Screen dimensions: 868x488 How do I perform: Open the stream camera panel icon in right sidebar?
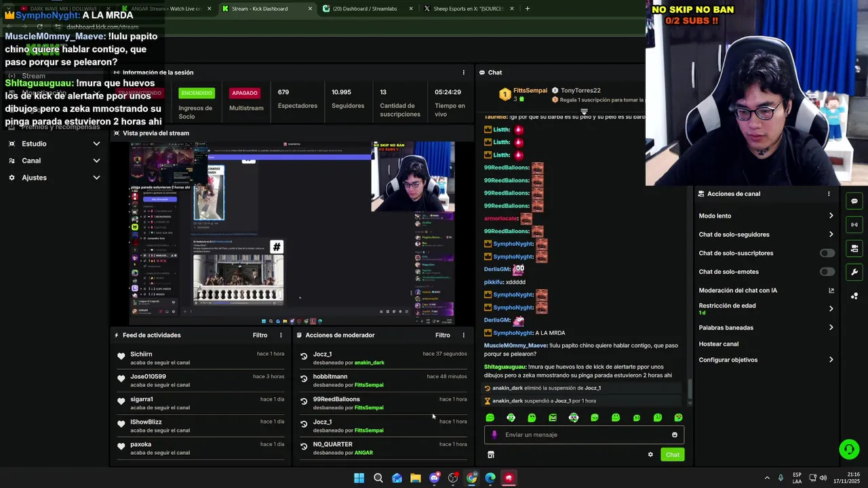pos(854,249)
